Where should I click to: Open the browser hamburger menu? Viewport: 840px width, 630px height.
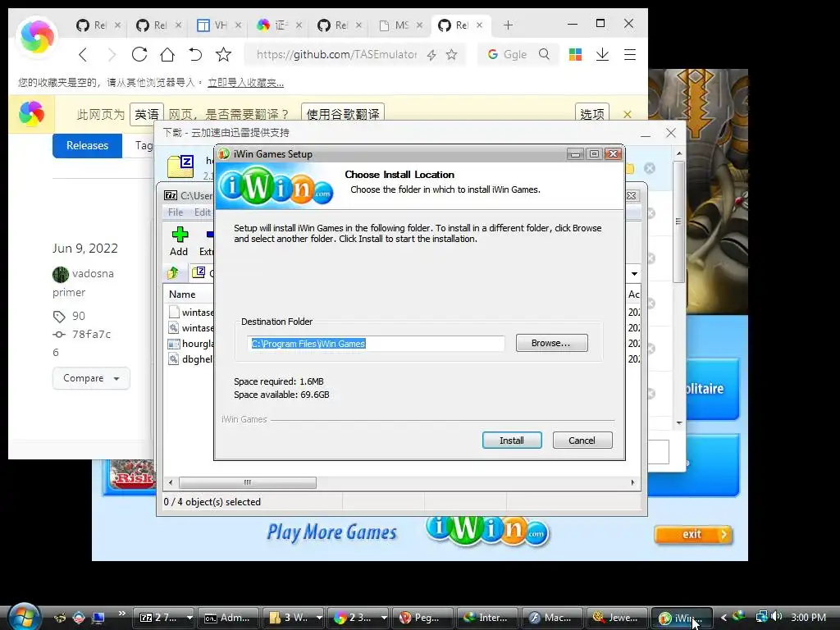[x=630, y=54]
